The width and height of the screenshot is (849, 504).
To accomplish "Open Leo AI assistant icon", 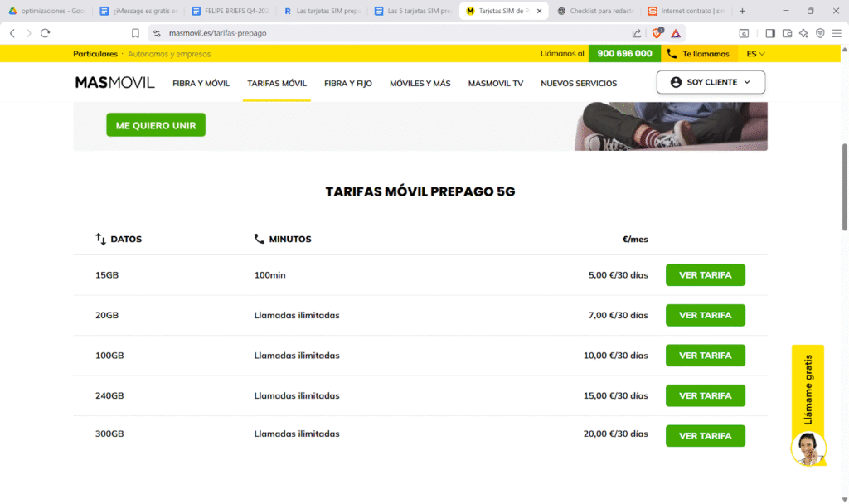I will click(803, 33).
